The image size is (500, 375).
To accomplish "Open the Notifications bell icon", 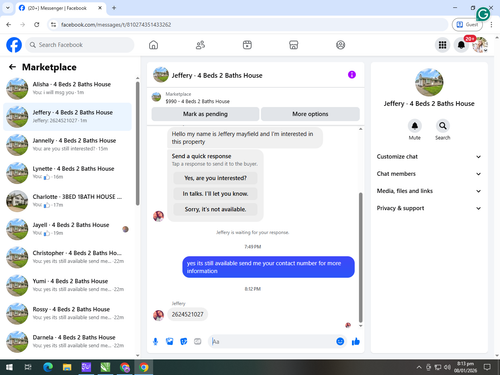I will pyautogui.click(x=461, y=45).
